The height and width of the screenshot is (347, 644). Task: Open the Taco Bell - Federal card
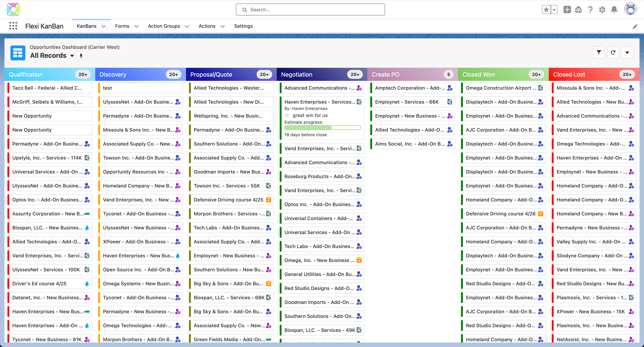click(50, 88)
